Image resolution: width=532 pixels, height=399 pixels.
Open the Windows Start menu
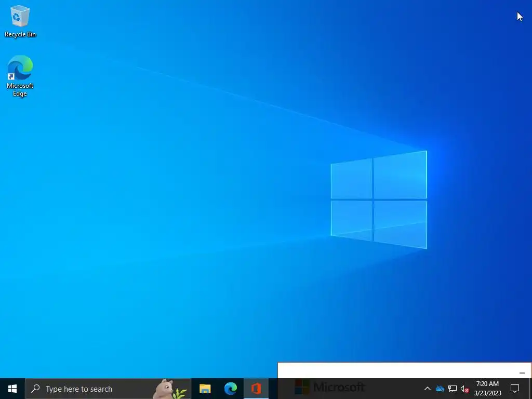(12, 389)
